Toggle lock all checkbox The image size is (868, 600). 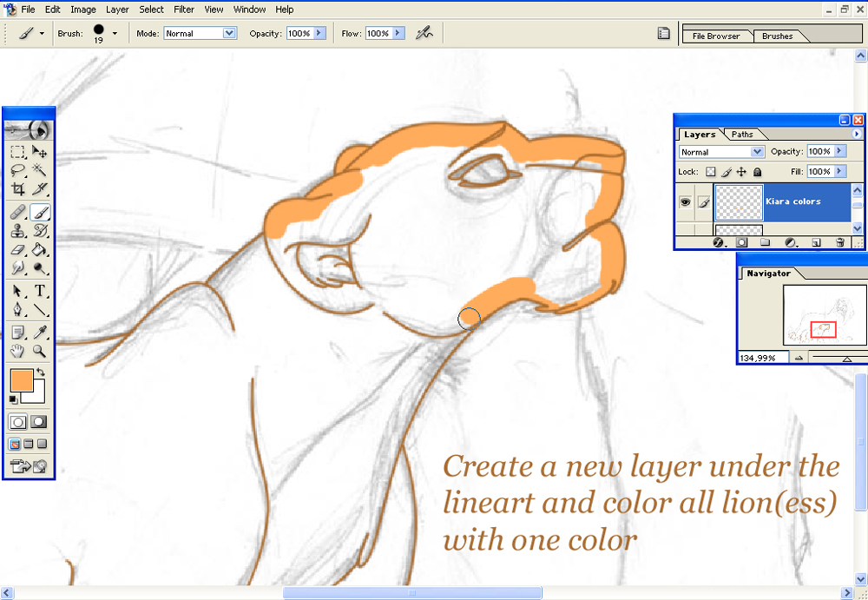point(758,172)
